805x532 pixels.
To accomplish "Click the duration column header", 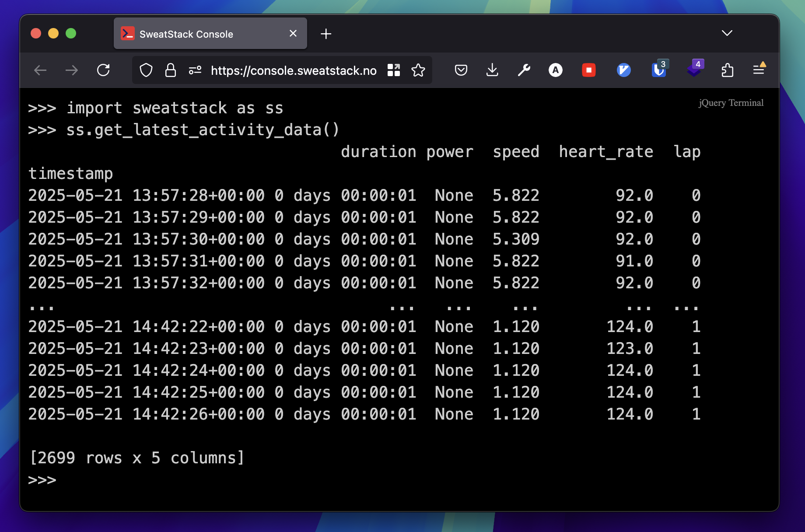I will coord(378,152).
